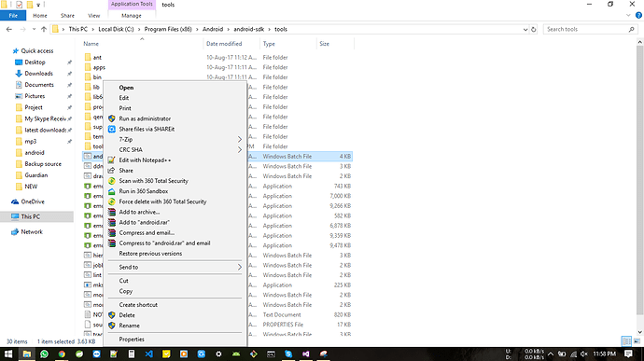Select OneDrive in navigation pane

[x=33, y=201]
